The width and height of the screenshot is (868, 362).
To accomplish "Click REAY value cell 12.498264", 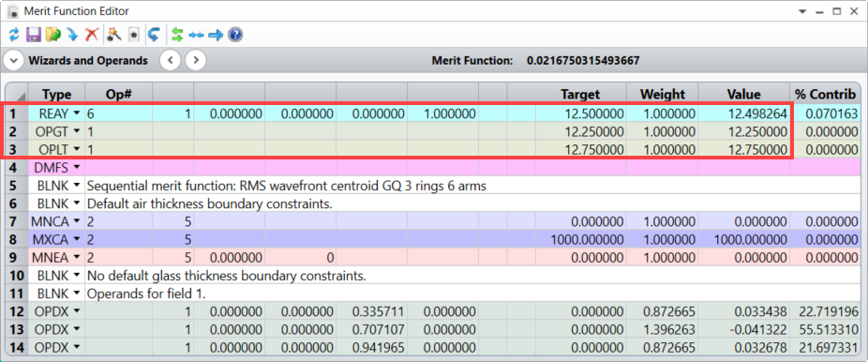I will [743, 113].
